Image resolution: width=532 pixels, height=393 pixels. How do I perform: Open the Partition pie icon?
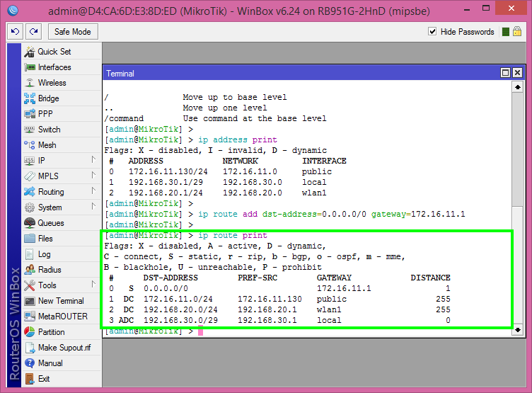(x=30, y=332)
